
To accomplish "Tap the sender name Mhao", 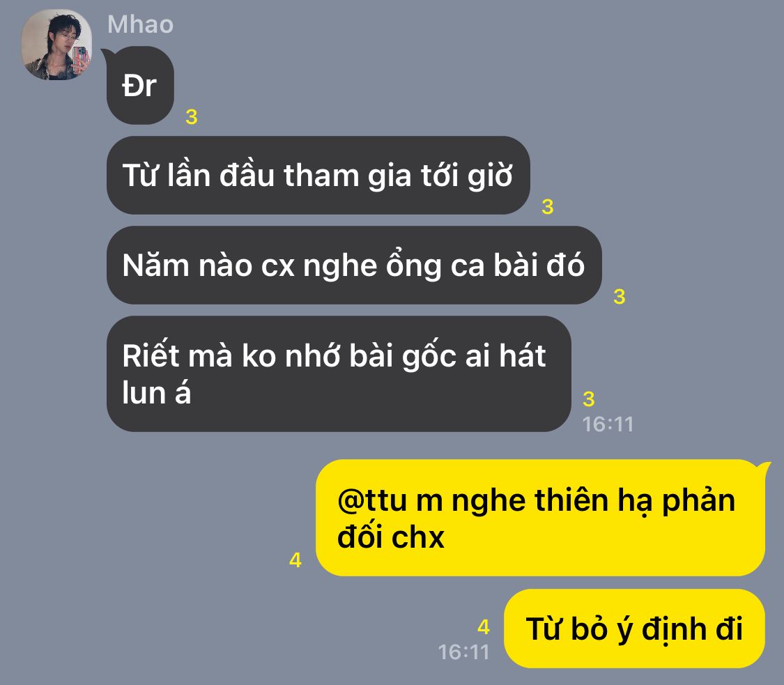I will pyautogui.click(x=141, y=24).
